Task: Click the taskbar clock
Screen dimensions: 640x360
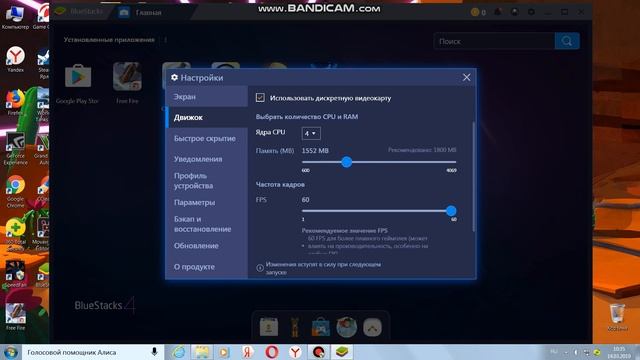Action: coord(619,352)
